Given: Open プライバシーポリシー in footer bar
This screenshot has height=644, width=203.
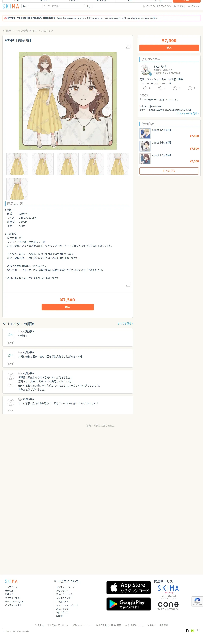Looking at the screenshot, I should click(x=82, y=625).
